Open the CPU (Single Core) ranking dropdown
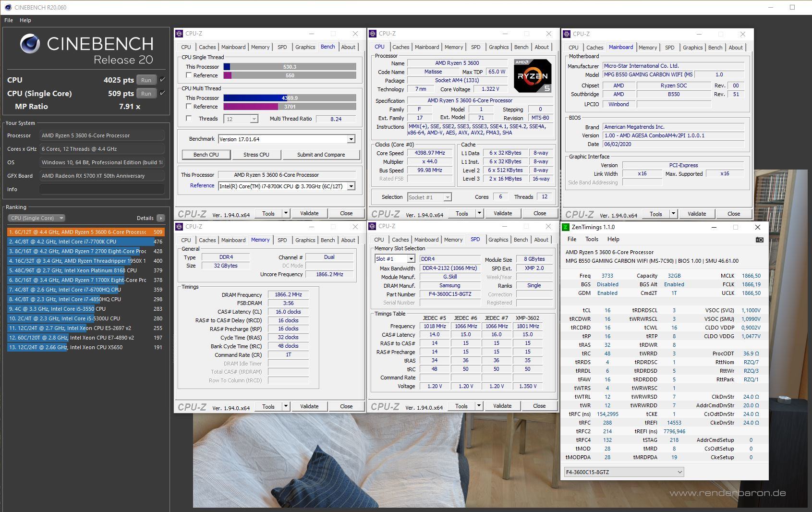Viewport: 812px width, 512px height. 36,218
